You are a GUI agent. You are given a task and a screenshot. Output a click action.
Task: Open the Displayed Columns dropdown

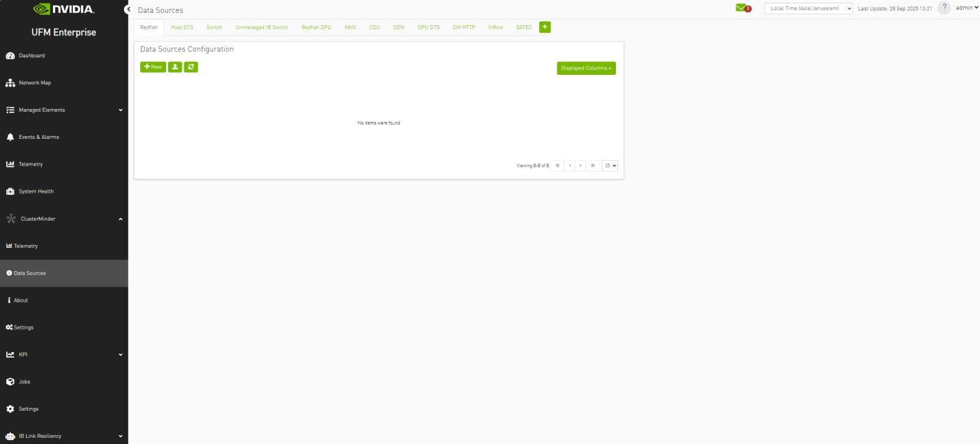[x=586, y=68]
